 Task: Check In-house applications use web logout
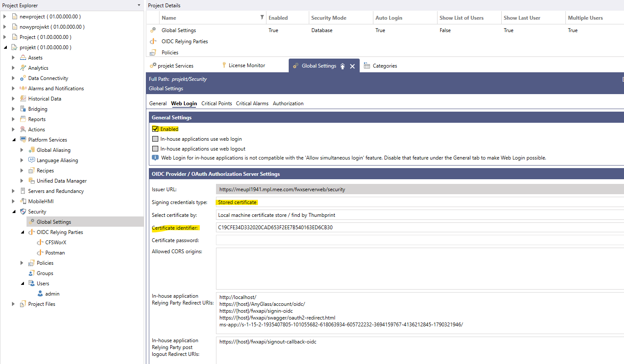(155, 149)
